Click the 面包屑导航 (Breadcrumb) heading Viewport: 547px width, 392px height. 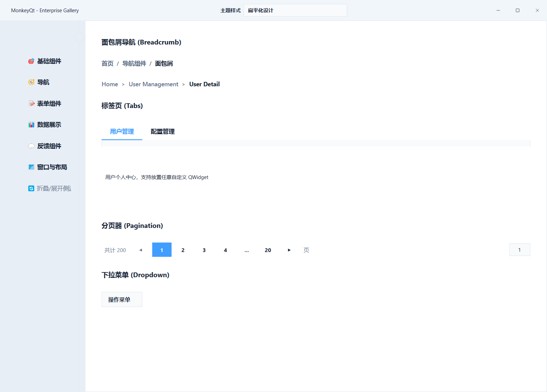pos(141,42)
